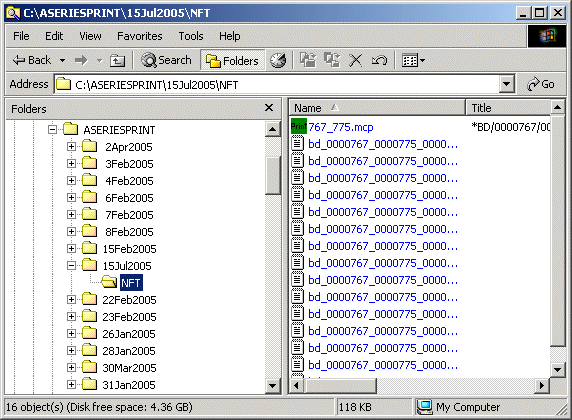572x420 pixels.
Task: Open the Views dropdown in toolbar
Action: pyautogui.click(x=413, y=61)
